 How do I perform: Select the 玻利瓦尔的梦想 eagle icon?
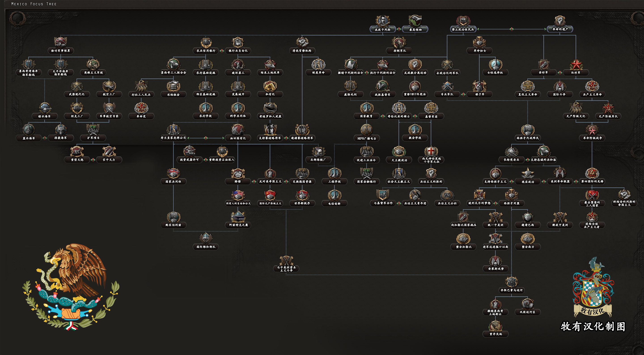(x=479, y=195)
